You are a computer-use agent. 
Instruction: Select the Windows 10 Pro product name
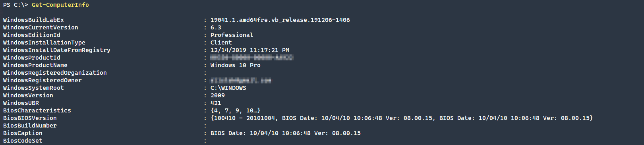pos(236,65)
